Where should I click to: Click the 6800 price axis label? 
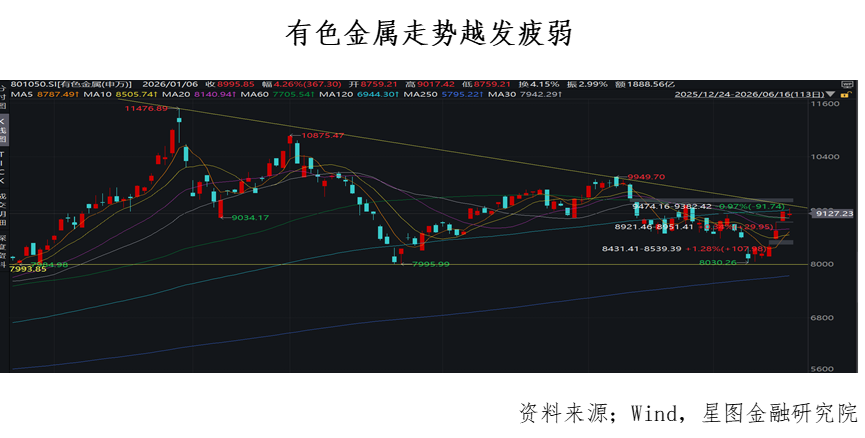point(822,318)
